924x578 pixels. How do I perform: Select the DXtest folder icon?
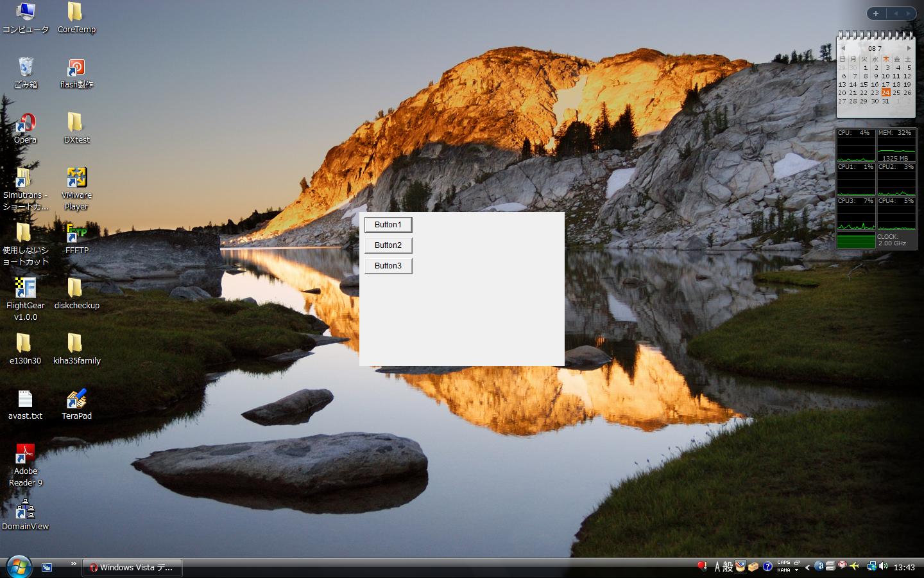pyautogui.click(x=76, y=128)
